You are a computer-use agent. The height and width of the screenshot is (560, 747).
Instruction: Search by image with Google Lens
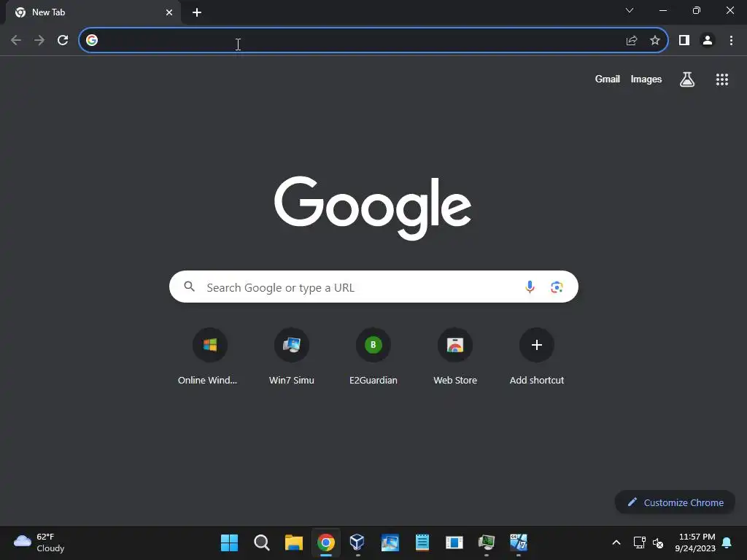pyautogui.click(x=557, y=287)
